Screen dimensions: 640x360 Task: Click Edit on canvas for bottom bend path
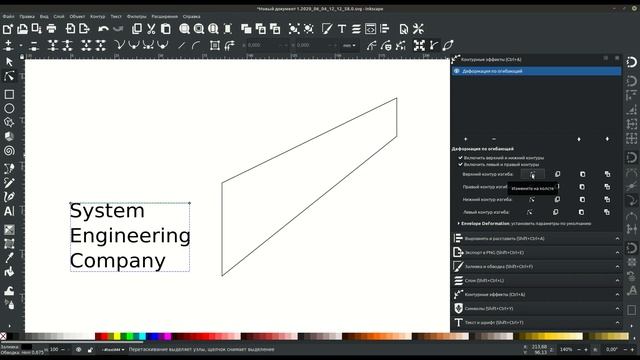click(x=532, y=200)
